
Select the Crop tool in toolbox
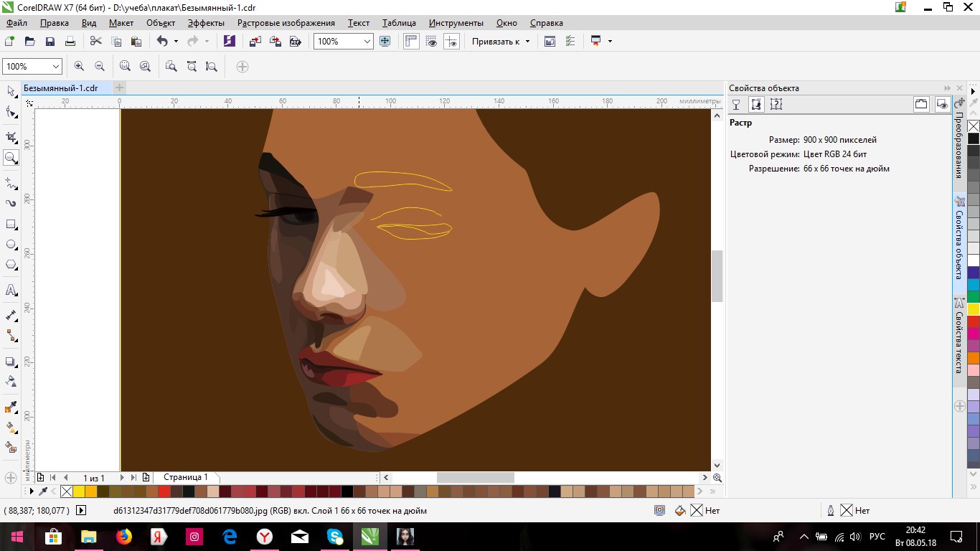pos(11,137)
